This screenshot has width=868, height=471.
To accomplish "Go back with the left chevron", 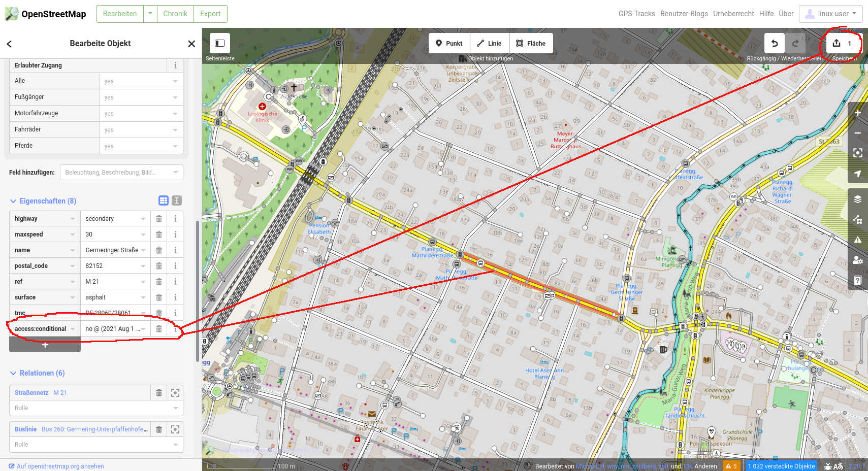I will click(9, 44).
